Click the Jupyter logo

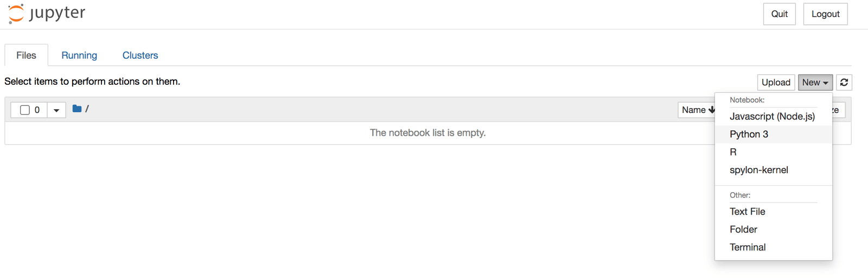point(47,14)
